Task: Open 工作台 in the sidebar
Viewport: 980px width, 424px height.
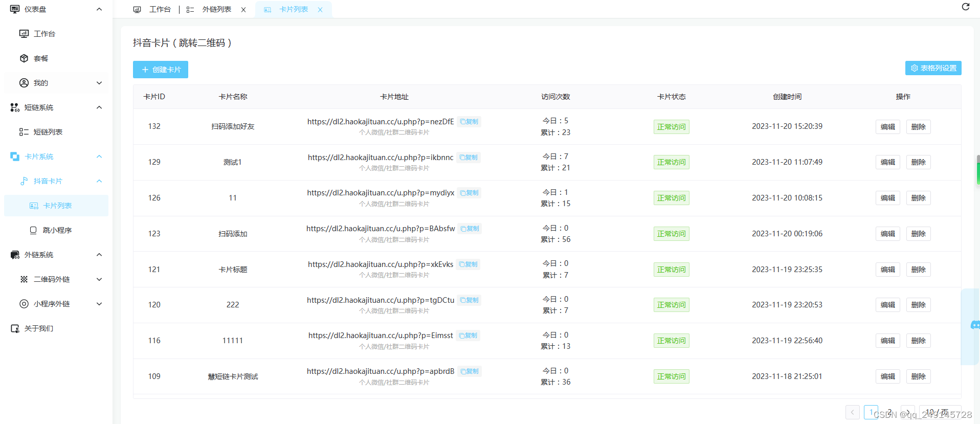Action: (x=56, y=34)
